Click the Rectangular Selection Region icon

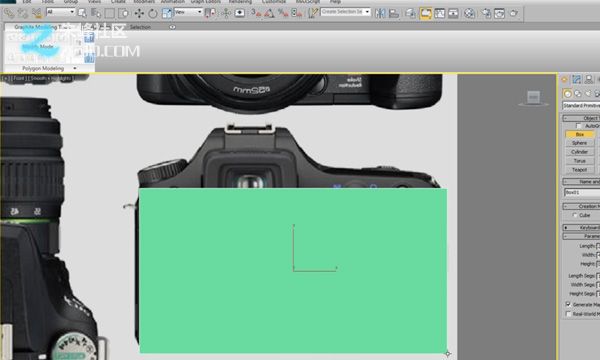click(109, 14)
